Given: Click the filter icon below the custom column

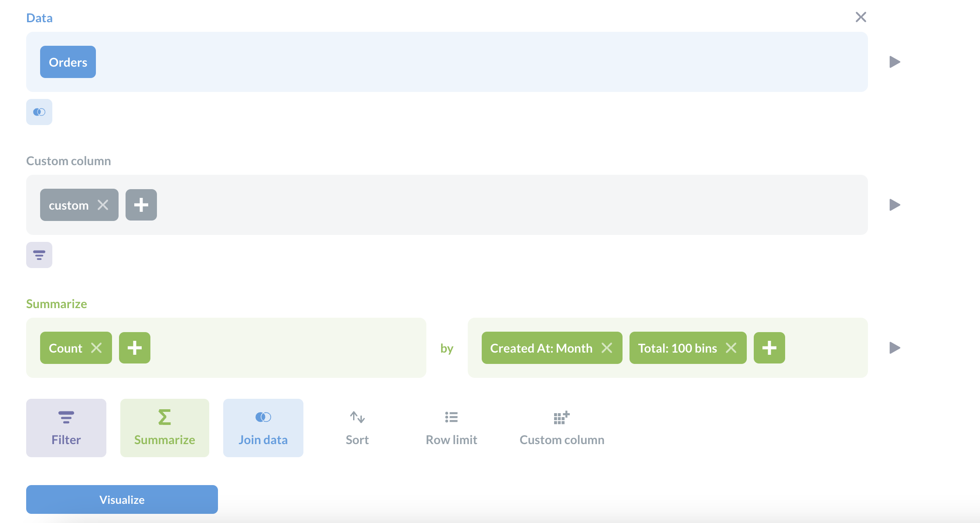Looking at the screenshot, I should click(39, 255).
